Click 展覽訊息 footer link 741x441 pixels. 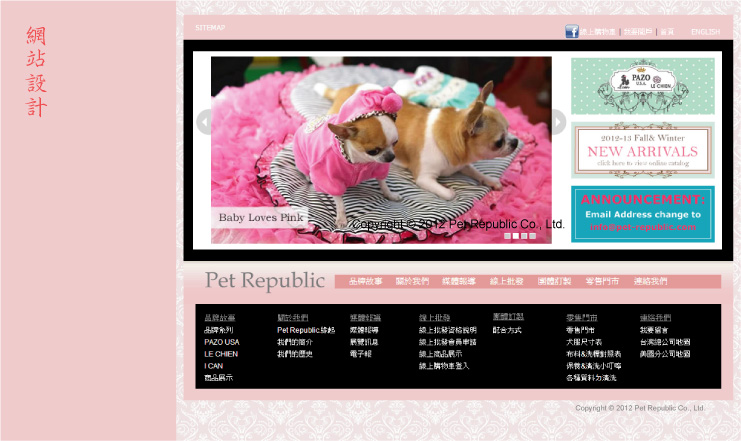point(364,342)
